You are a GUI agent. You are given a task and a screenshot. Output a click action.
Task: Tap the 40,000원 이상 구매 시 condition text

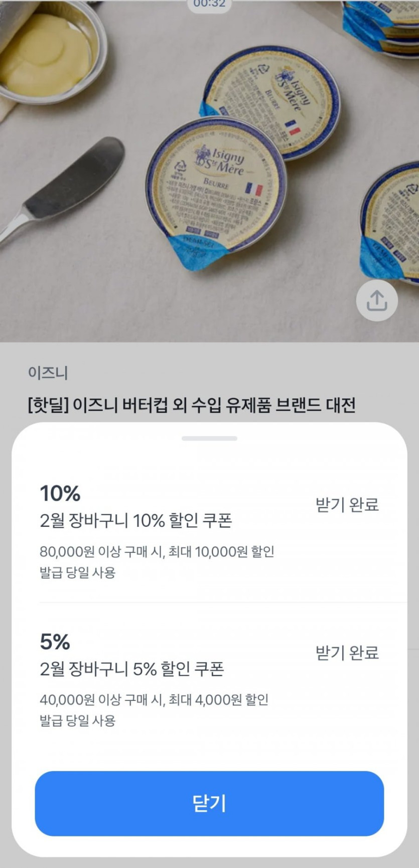click(154, 700)
